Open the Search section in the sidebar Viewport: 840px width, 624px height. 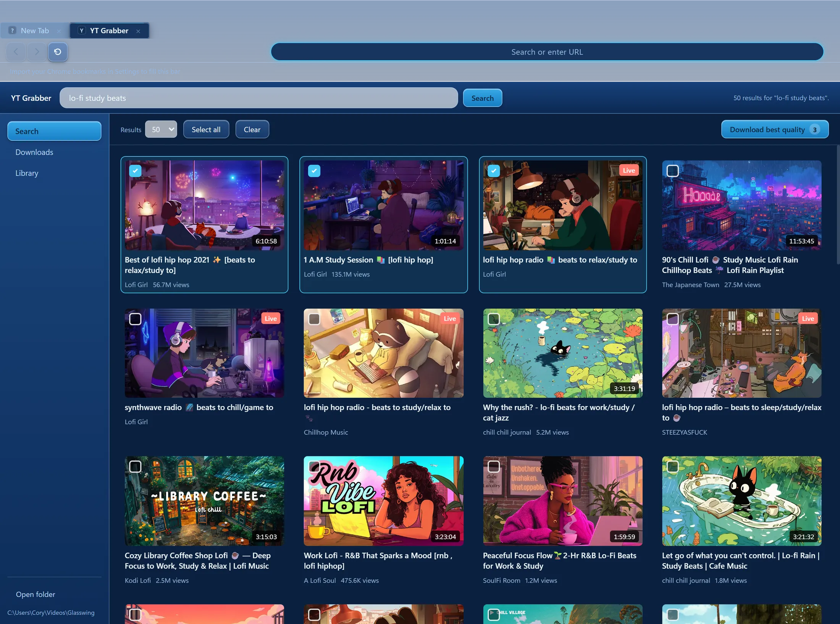(54, 131)
